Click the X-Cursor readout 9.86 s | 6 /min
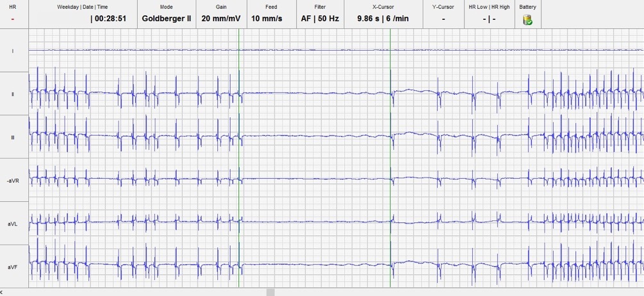 pos(382,19)
